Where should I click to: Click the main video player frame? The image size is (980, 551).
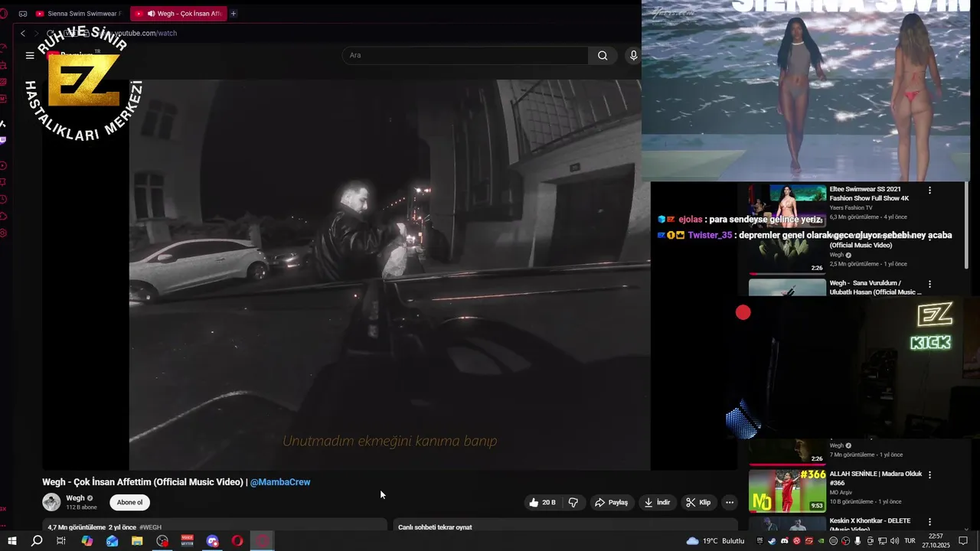point(390,275)
